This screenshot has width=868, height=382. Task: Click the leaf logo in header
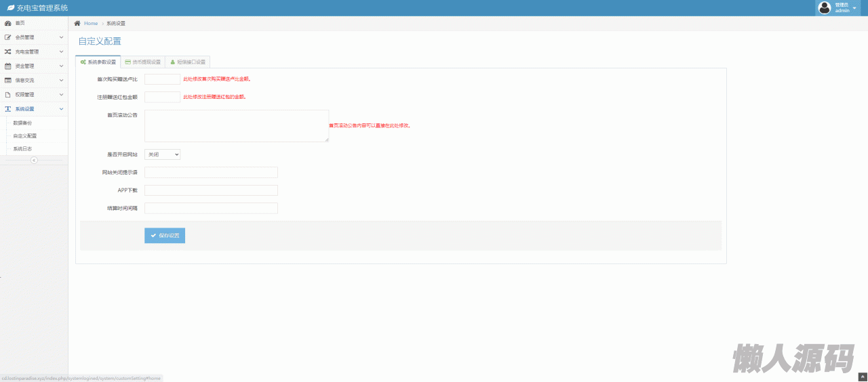click(x=10, y=7)
